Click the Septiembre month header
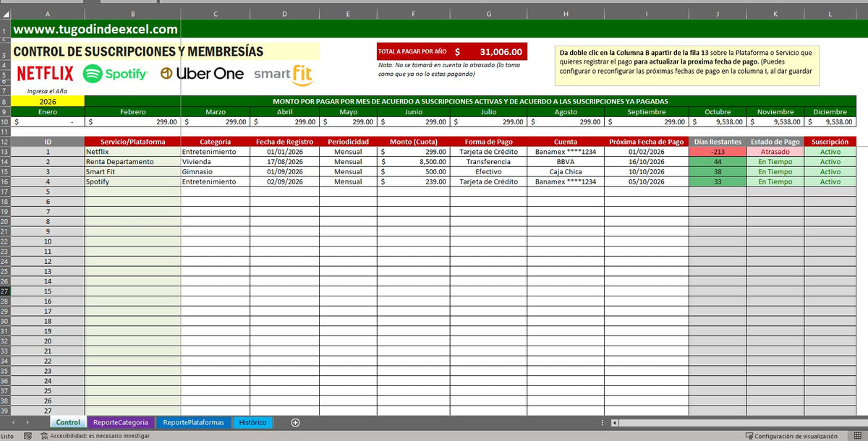Screen dimensions: 868x441 tap(647, 112)
